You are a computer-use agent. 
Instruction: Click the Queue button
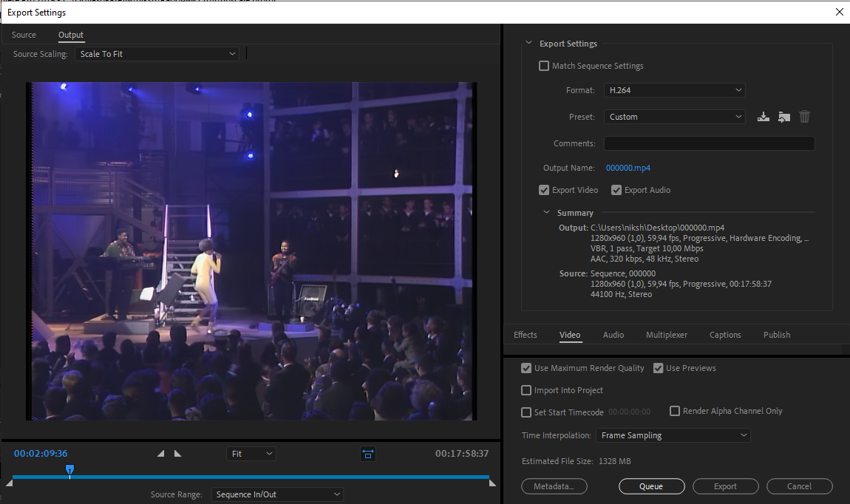[x=651, y=487]
